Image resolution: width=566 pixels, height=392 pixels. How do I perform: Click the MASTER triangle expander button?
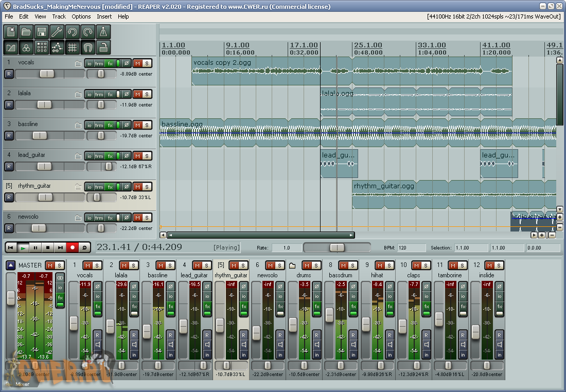pyautogui.click(x=11, y=265)
